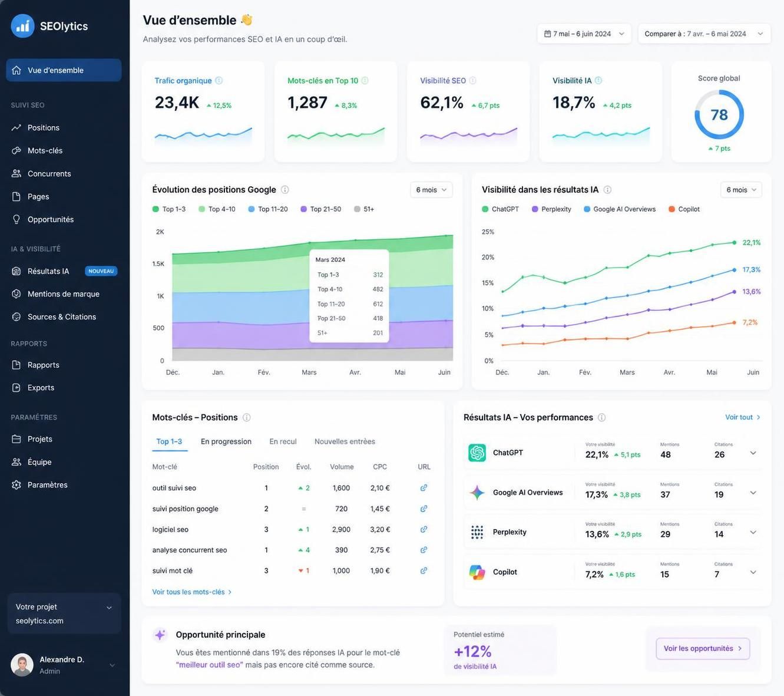Select the Vue d'ensemble menu item
Image resolution: width=784 pixels, height=696 pixels.
(x=64, y=70)
